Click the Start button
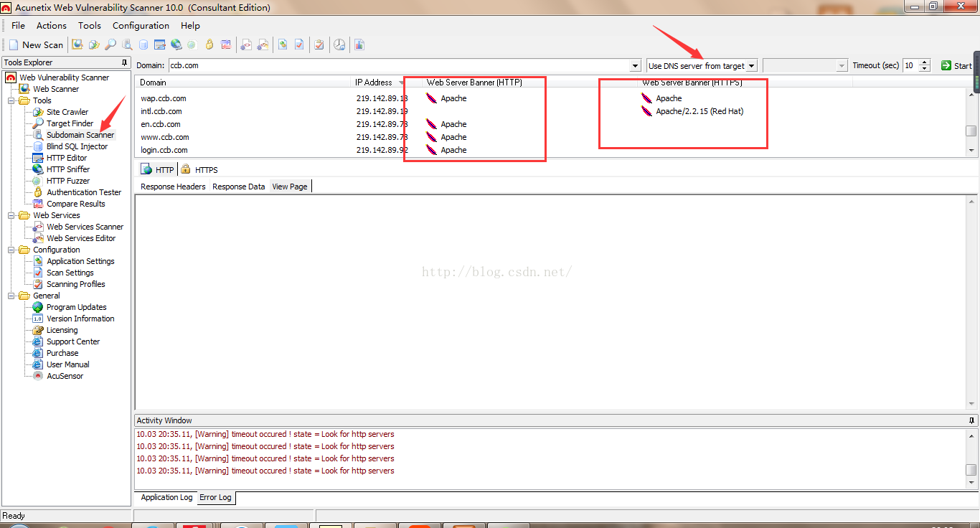 [956, 65]
